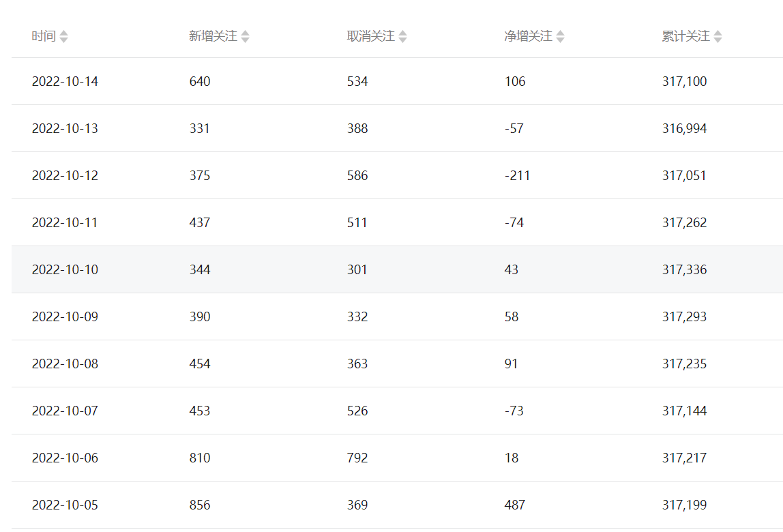Click unfollow count 792

point(357,458)
